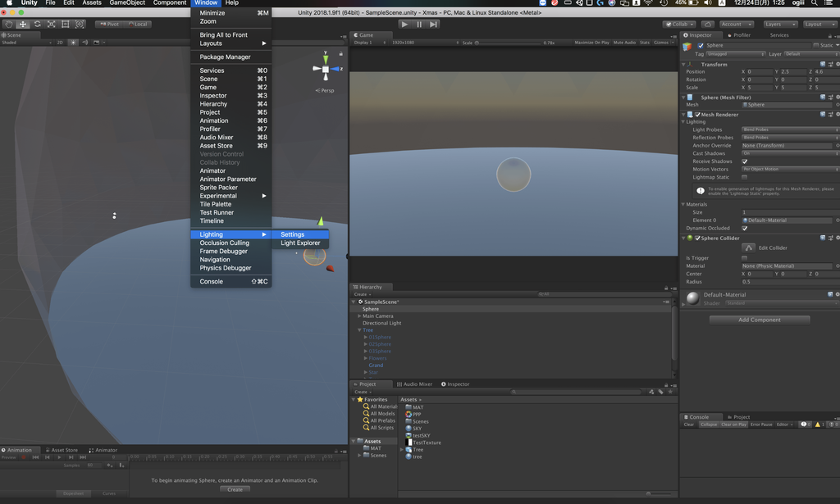Select Occlusion Culling menu item
Image resolution: width=840 pixels, height=504 pixels.
[231, 243]
